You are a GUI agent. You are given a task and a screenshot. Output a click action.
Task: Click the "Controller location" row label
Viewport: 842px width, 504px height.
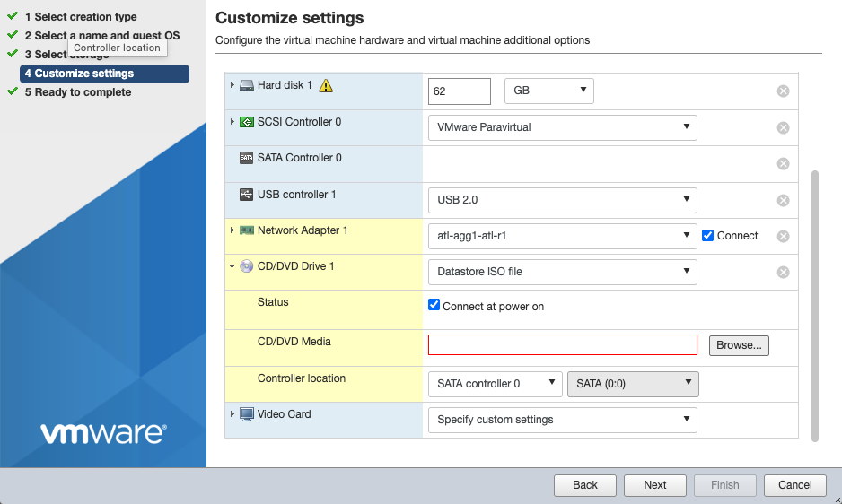302,378
